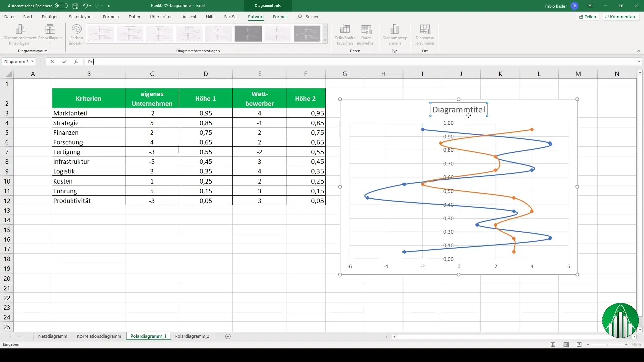Screen dimensions: 644x362
Task: Open the Datei menu
Action: 9,17
